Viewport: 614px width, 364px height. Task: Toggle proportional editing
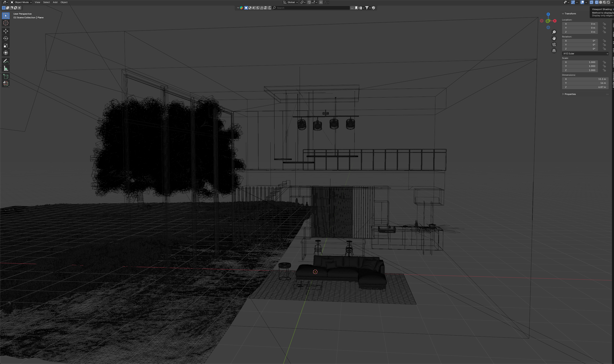[x=321, y=2]
